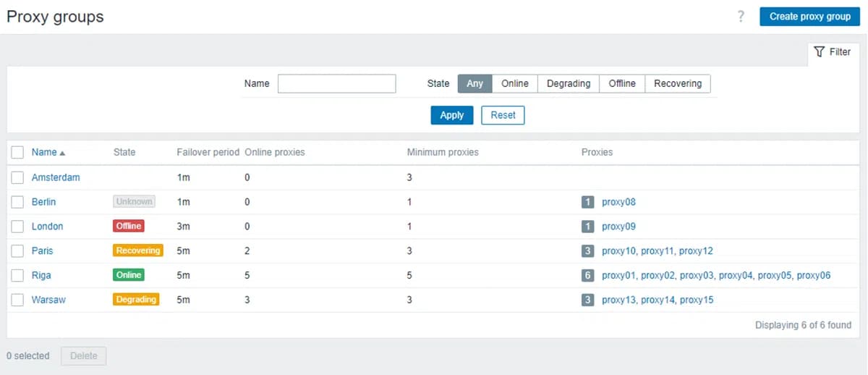Focus the Name filter text field
The image size is (868, 375).
(336, 83)
